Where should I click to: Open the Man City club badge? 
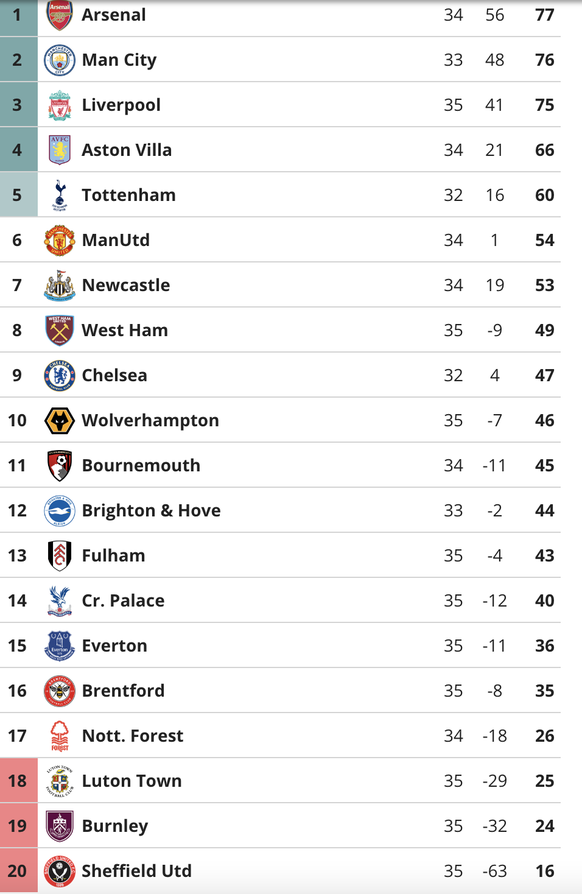[59, 60]
